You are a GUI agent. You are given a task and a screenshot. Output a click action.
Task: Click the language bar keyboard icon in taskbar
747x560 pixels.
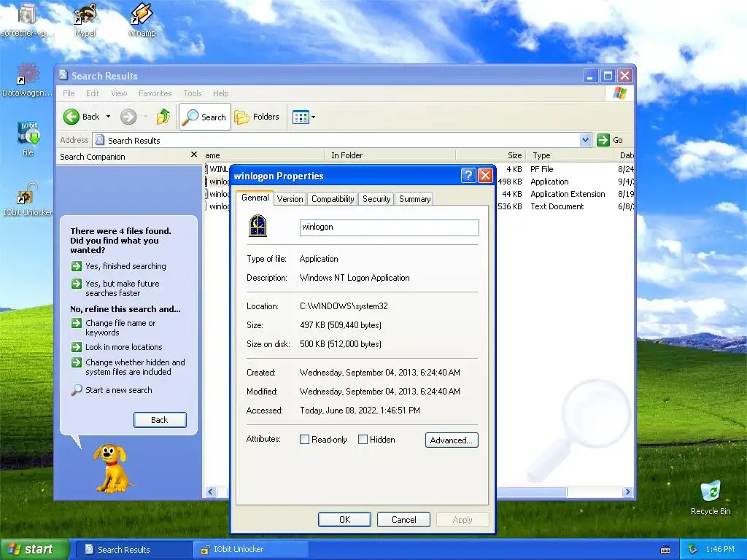pyautogui.click(x=665, y=550)
